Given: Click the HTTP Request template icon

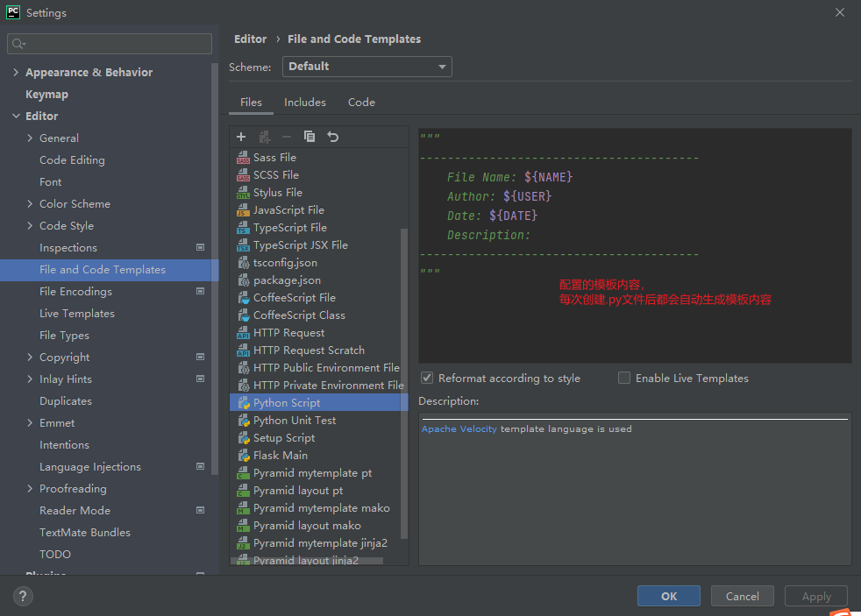Looking at the screenshot, I should [x=243, y=333].
